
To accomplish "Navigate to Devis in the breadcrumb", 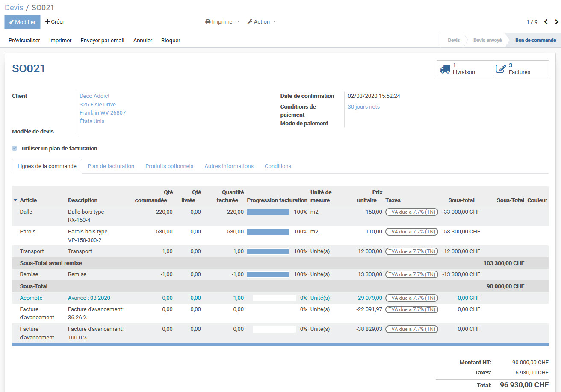I will click(14, 8).
